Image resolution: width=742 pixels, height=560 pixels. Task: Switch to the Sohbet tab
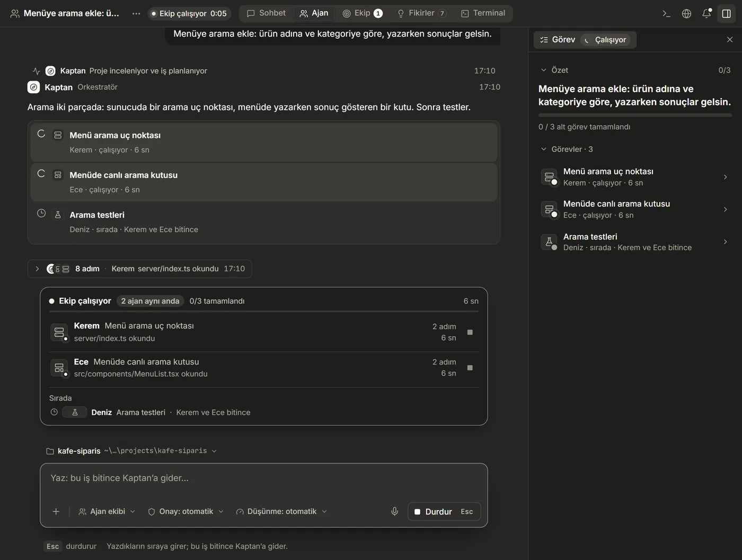266,13
